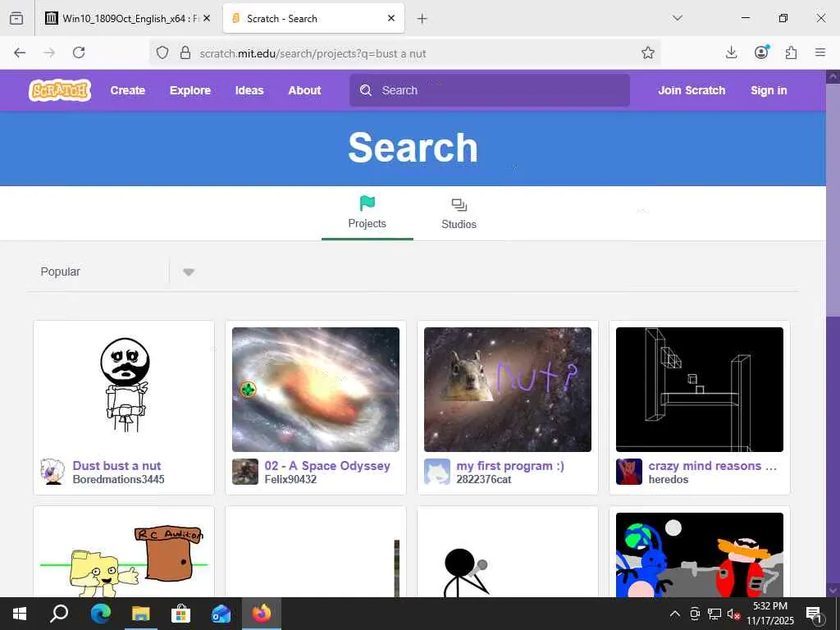
Task: Click the Scratch search input field
Action: (x=490, y=90)
